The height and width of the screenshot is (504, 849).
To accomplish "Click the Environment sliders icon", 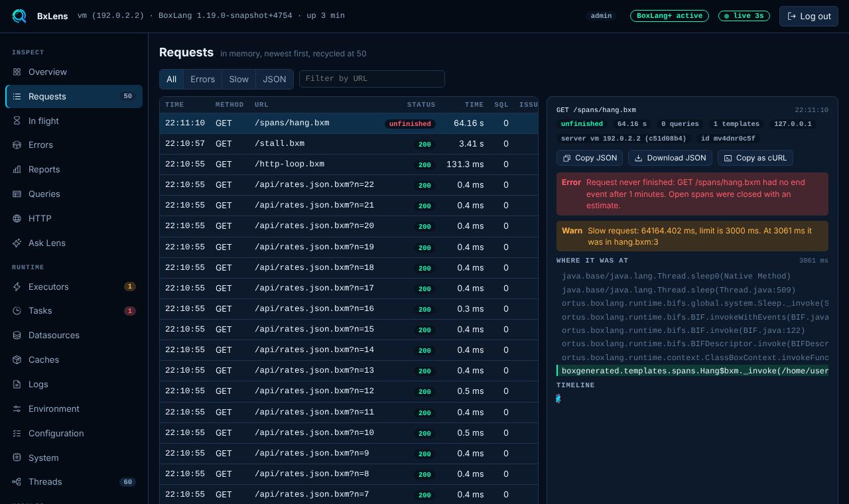I will pos(17,409).
